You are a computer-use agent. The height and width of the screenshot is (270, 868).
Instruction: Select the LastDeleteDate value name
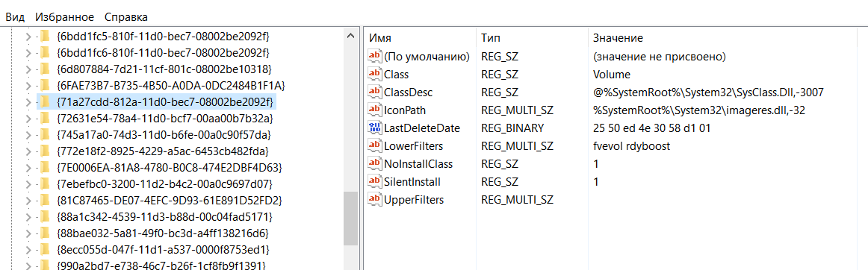[422, 128]
